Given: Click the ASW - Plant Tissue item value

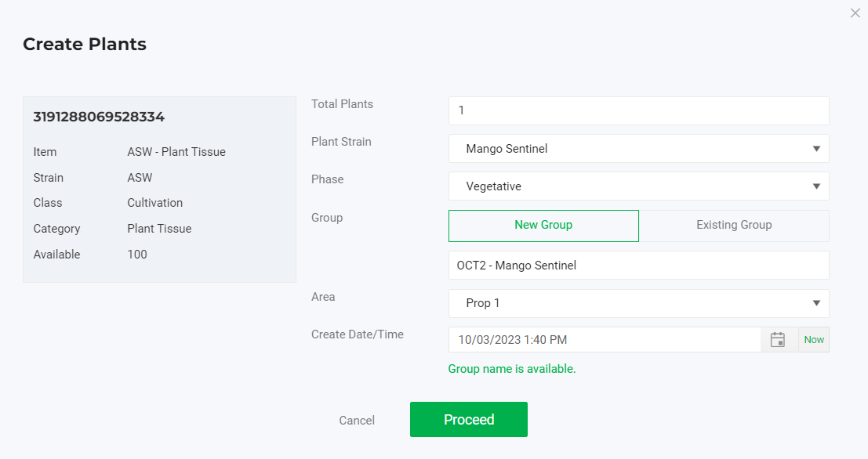Looking at the screenshot, I should [176, 152].
